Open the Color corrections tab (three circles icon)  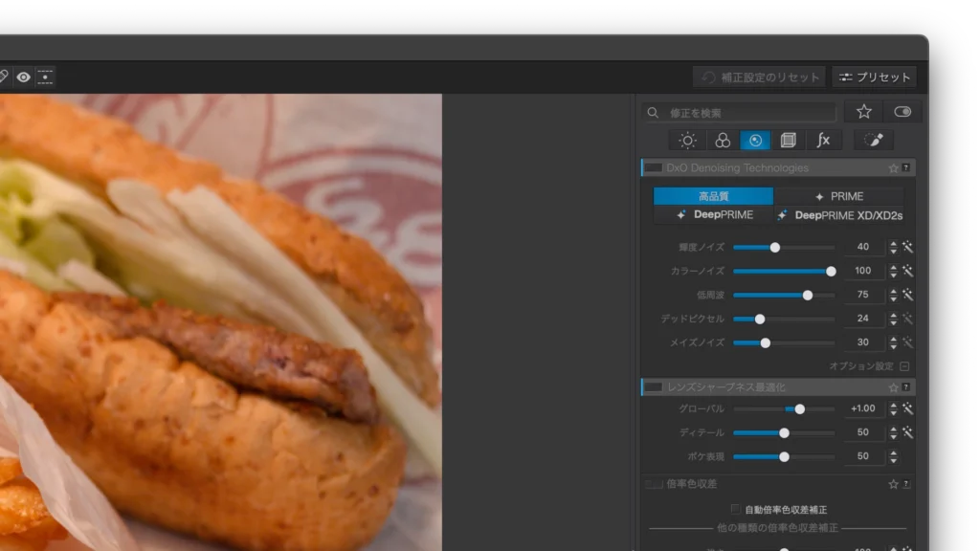(723, 141)
